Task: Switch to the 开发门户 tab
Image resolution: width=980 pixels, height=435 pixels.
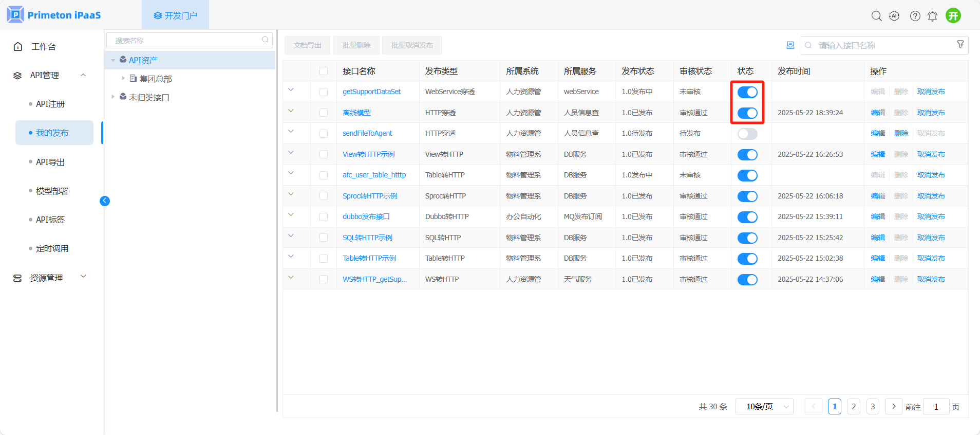Action: point(175,15)
